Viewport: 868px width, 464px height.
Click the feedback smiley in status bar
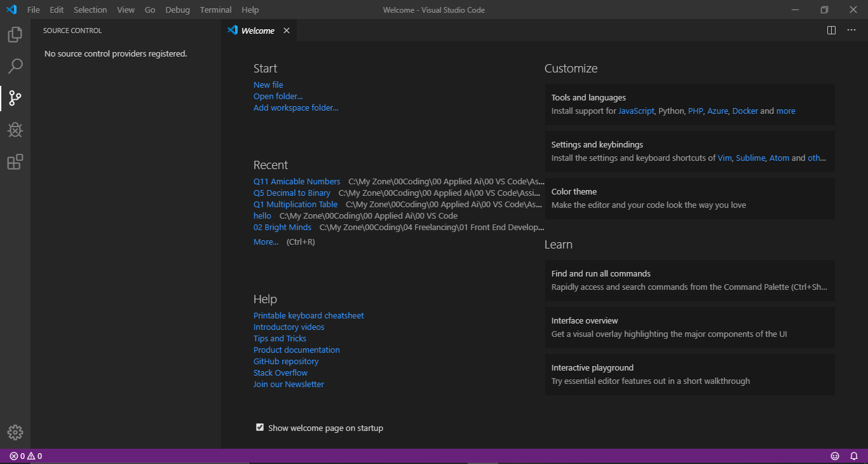tap(834, 456)
